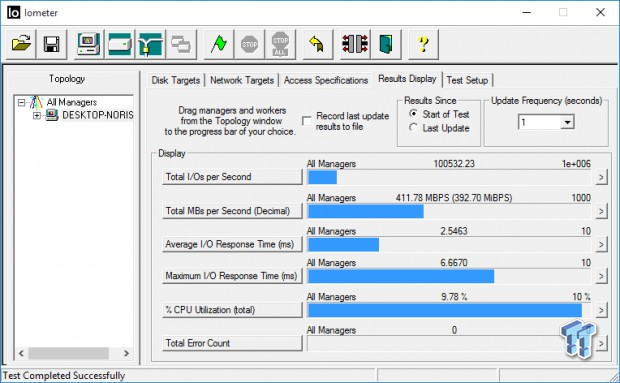Open details arrow for CPU Utilization
This screenshot has height=383, width=620.
(x=601, y=310)
